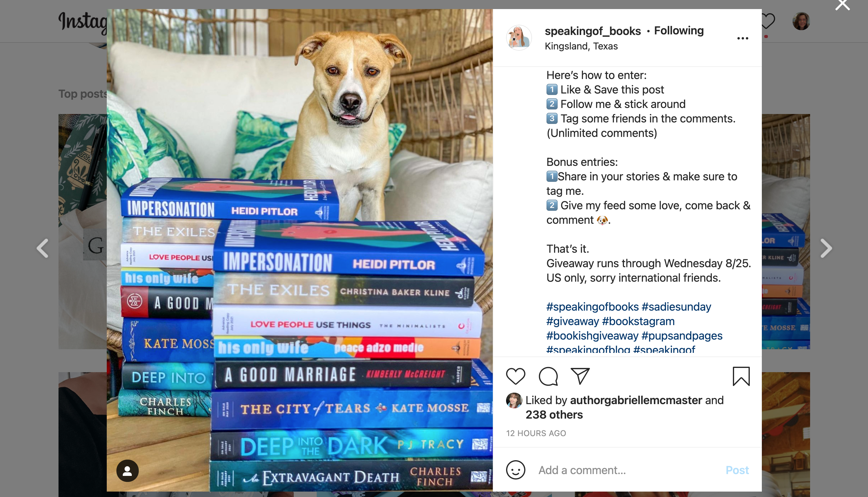Share post with paper plane icon
The width and height of the screenshot is (868, 497).
coord(580,376)
